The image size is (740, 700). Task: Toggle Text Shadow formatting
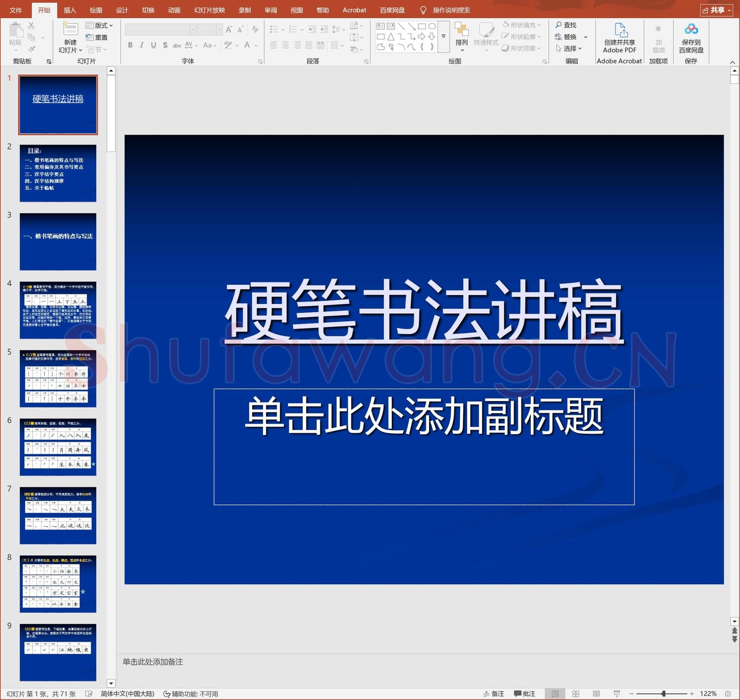165,45
